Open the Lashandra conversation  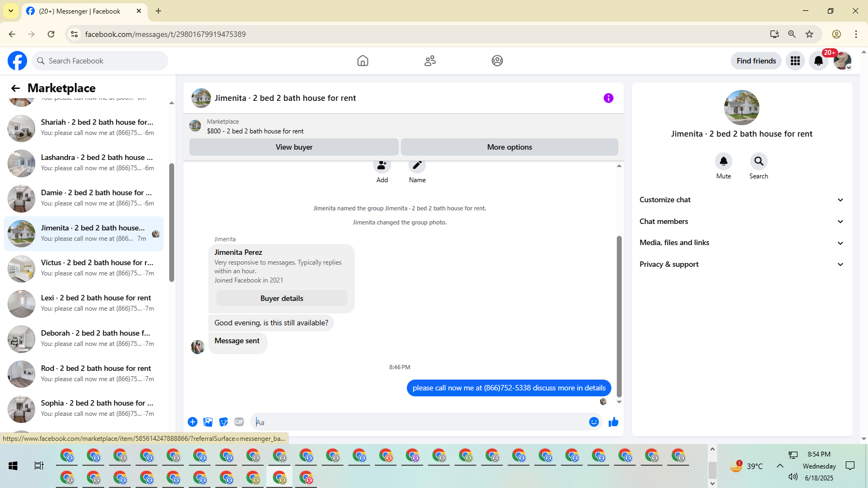(84, 164)
